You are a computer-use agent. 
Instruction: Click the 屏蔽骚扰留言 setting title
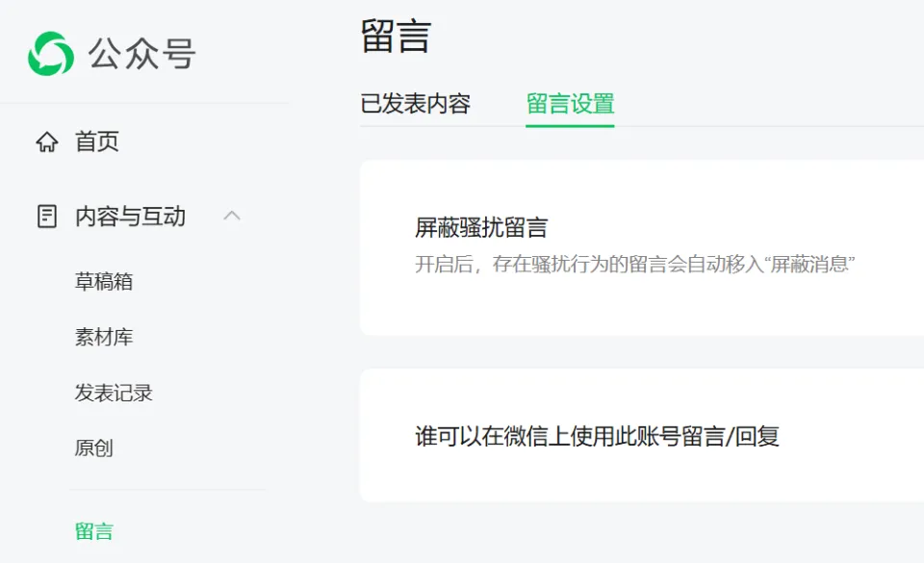(x=481, y=227)
